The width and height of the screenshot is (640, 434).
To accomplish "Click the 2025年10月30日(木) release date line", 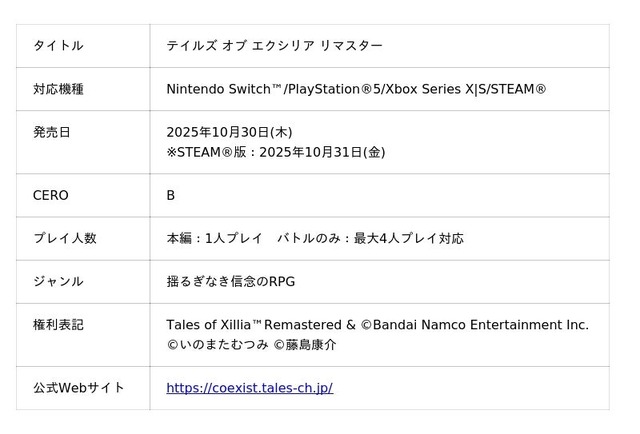I will (x=229, y=132).
